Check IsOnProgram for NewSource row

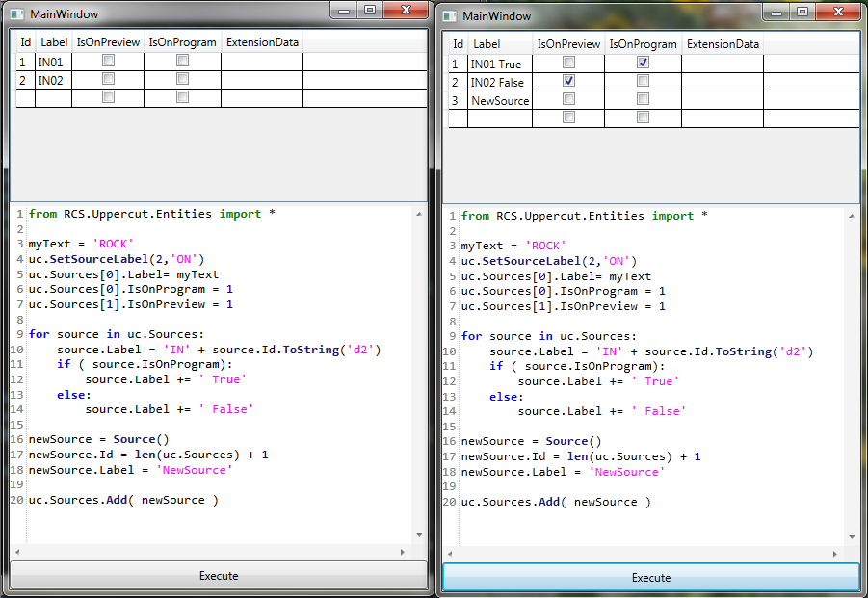643,99
